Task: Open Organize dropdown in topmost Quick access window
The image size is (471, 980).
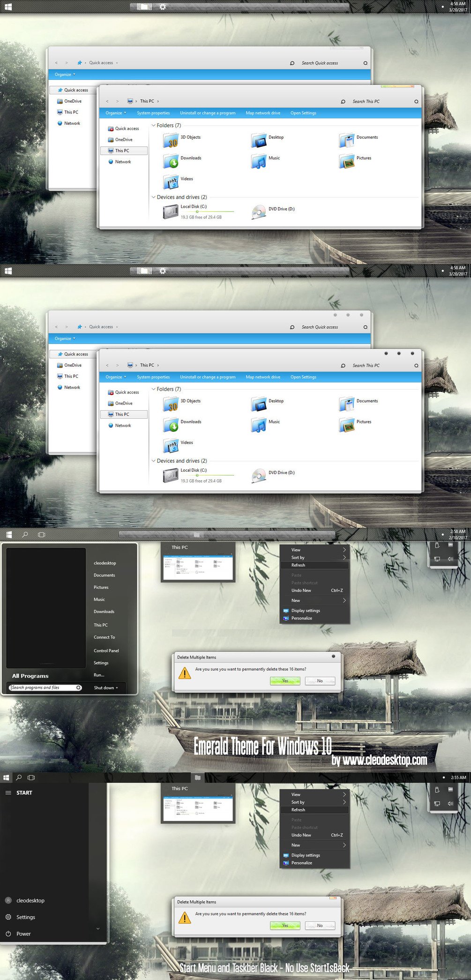Action: 65,75
